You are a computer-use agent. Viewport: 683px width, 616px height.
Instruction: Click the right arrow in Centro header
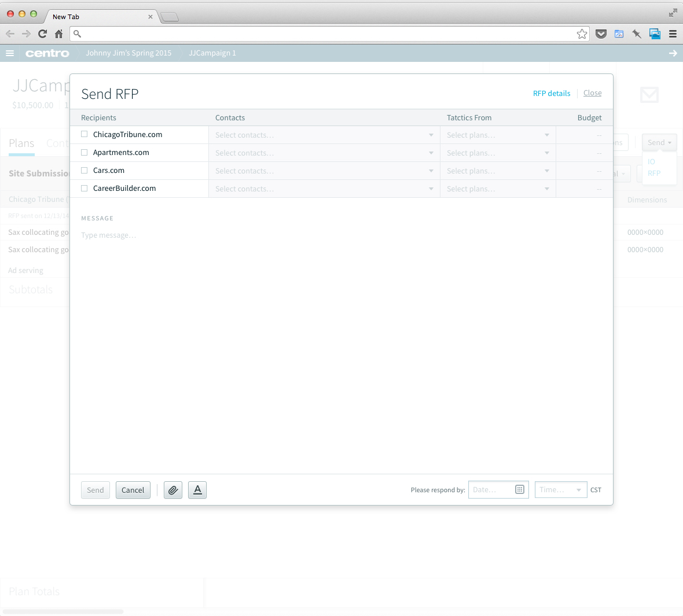(x=673, y=53)
